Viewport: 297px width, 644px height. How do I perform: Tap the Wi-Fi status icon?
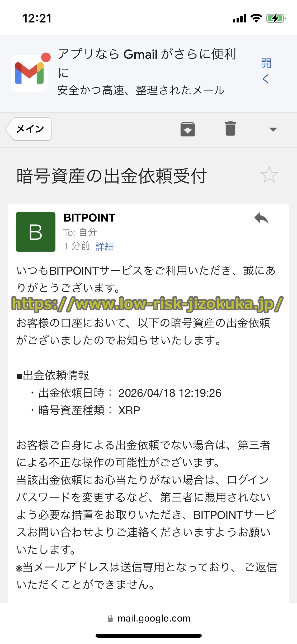tap(256, 18)
